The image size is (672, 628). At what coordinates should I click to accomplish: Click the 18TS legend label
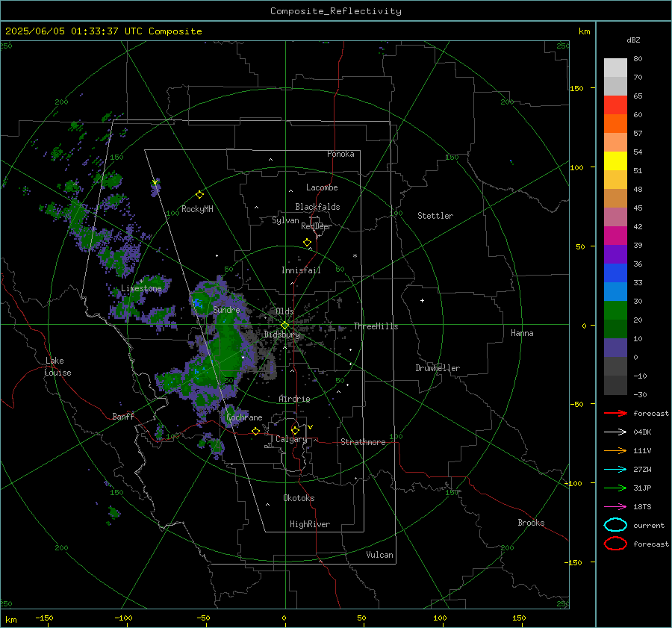642,507
